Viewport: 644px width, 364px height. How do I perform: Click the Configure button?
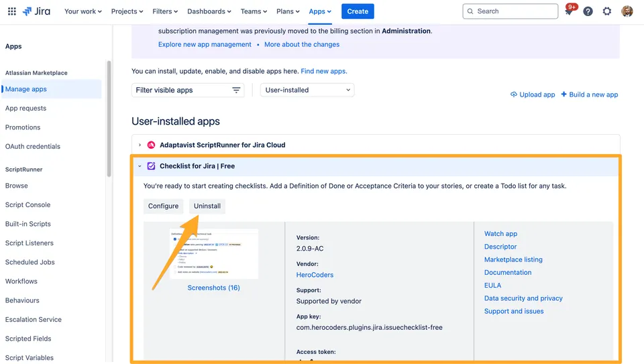(163, 206)
